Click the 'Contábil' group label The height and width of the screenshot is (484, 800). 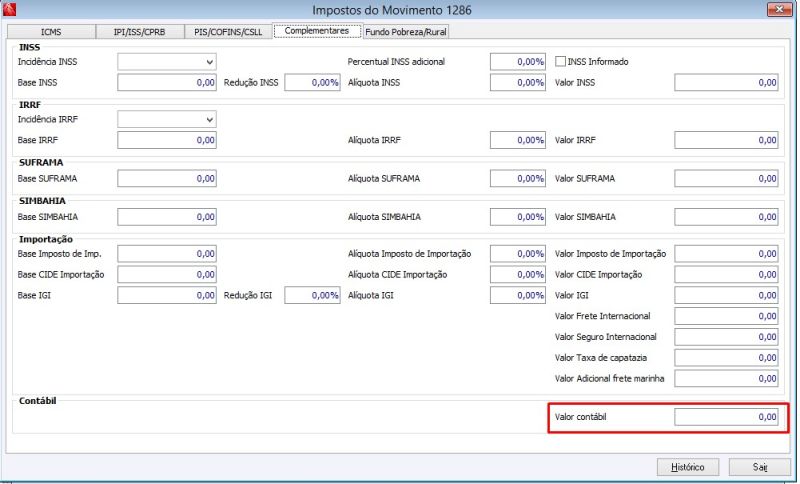(x=38, y=401)
